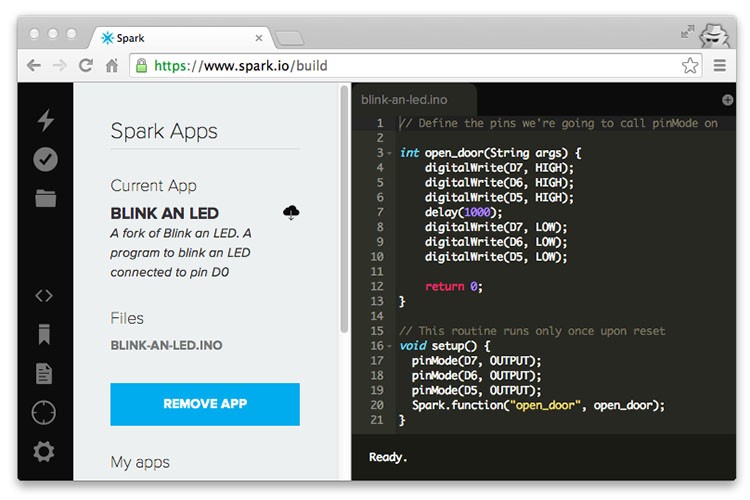This screenshot has width=750, height=500.
Task: Open the Settings gear icon
Action: click(44, 451)
